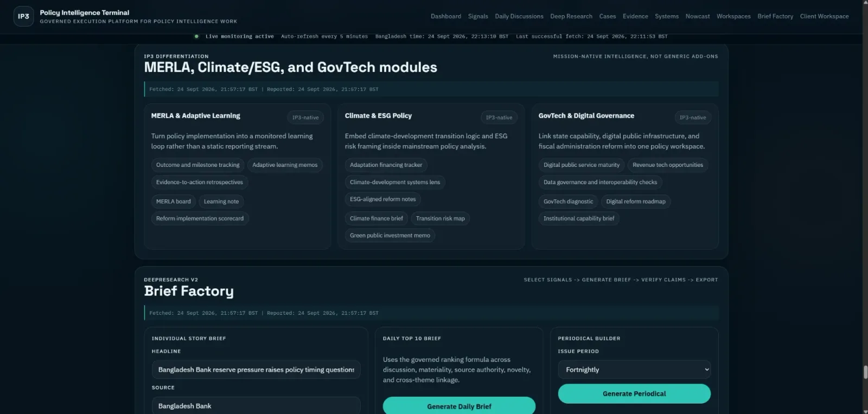Click MERLA, Climate/ESG, and GovTech modules heading
This screenshot has height=414, width=868.
pos(290,67)
